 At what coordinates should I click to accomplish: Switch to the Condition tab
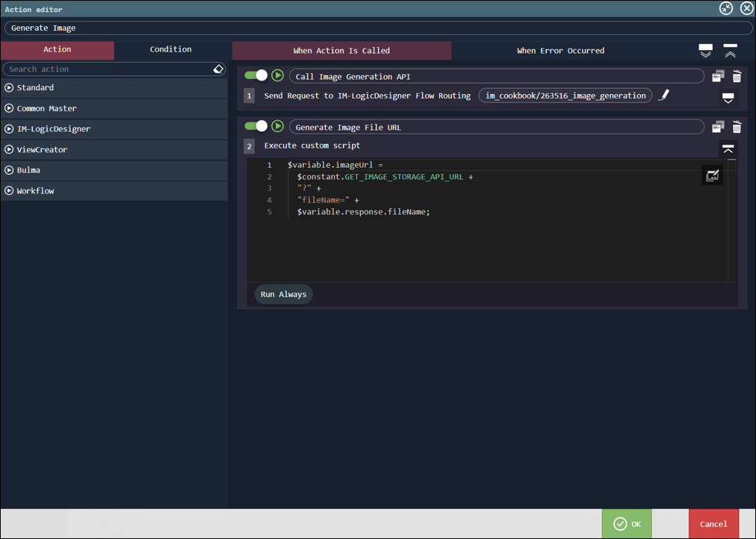pos(170,49)
